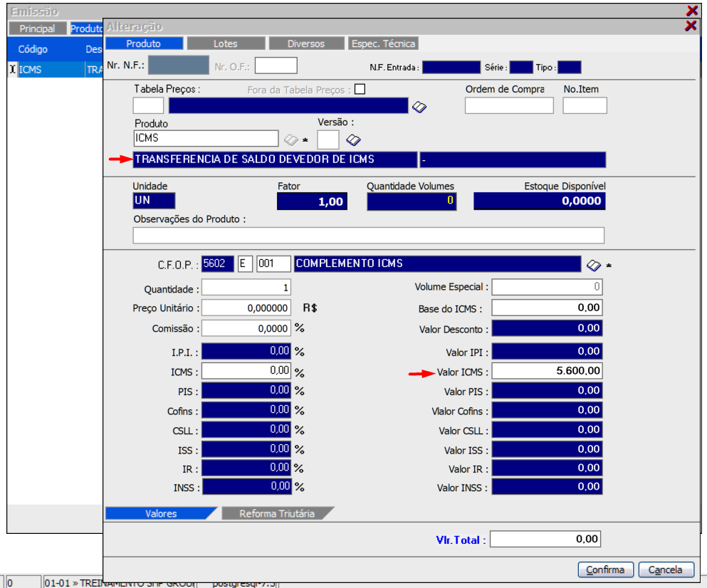Viewport: 707px width, 588px height.
Task: Switch to the Lotes tab
Action: 226,43
